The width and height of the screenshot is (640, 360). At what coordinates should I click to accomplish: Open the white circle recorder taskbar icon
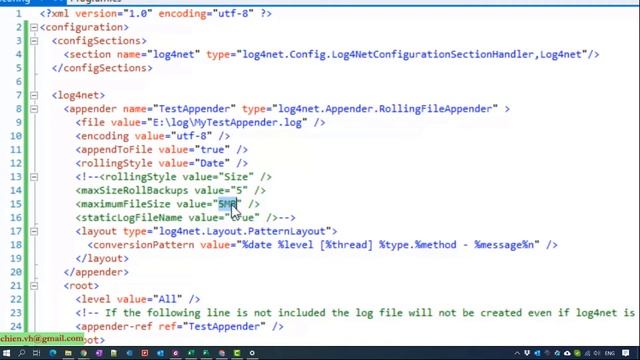pos(252,353)
